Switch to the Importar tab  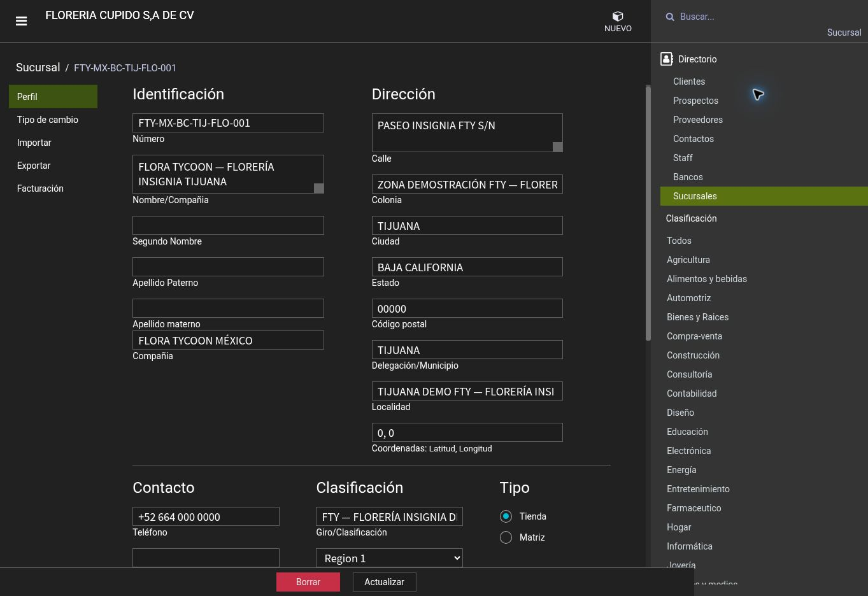(53, 143)
